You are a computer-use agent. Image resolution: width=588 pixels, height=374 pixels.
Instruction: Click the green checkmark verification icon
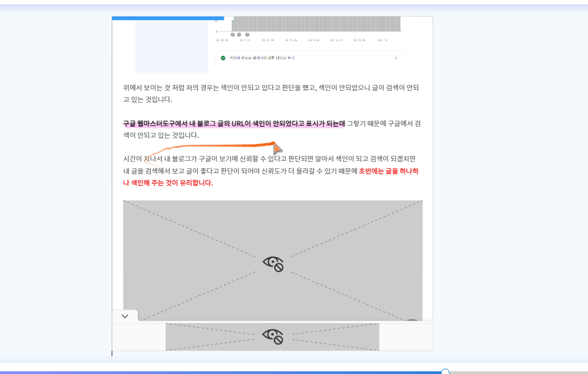tap(223, 58)
